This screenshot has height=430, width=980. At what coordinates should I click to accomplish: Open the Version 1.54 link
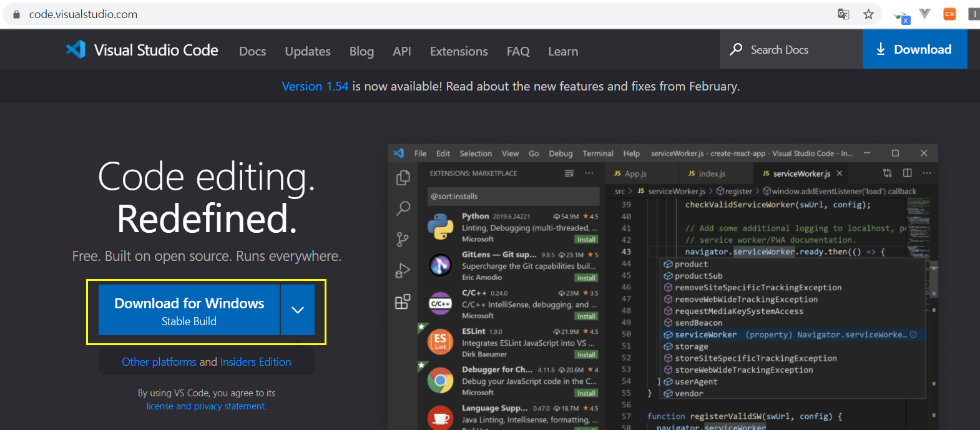315,86
